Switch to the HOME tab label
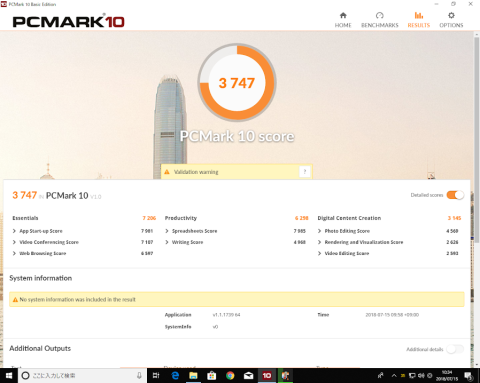 (x=343, y=25)
